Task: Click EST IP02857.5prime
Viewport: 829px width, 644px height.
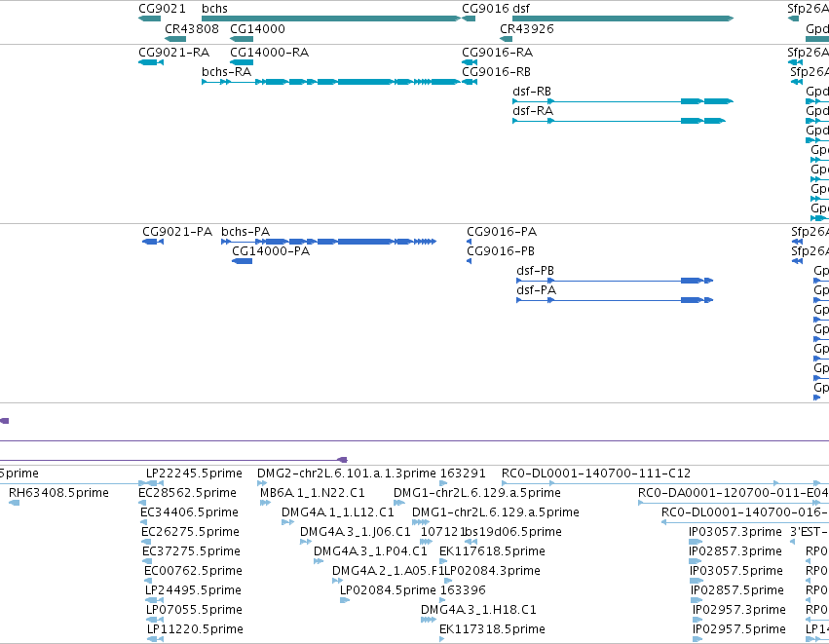Action: coord(697,599)
